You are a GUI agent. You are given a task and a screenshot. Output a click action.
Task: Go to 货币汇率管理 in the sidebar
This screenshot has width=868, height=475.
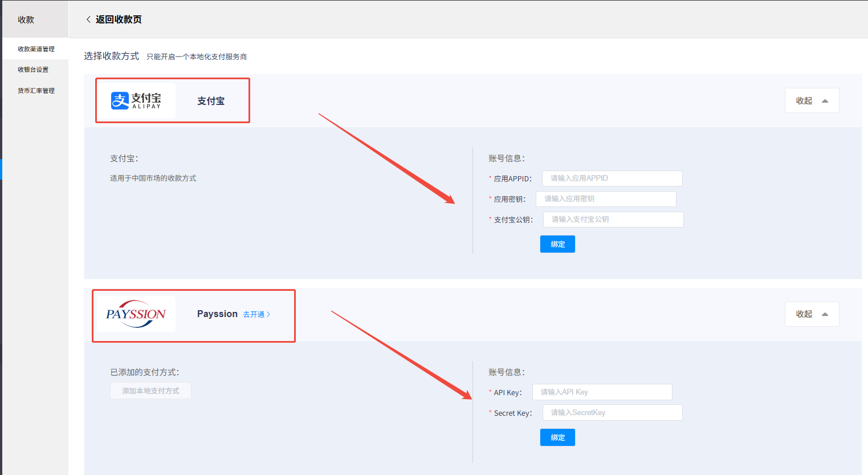(36, 91)
